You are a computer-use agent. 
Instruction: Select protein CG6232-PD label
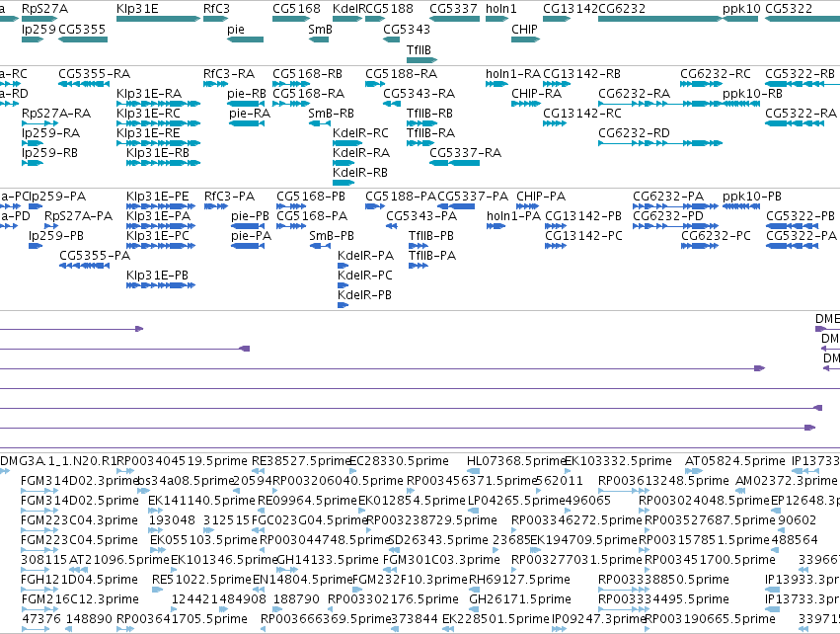pyautogui.click(x=668, y=216)
